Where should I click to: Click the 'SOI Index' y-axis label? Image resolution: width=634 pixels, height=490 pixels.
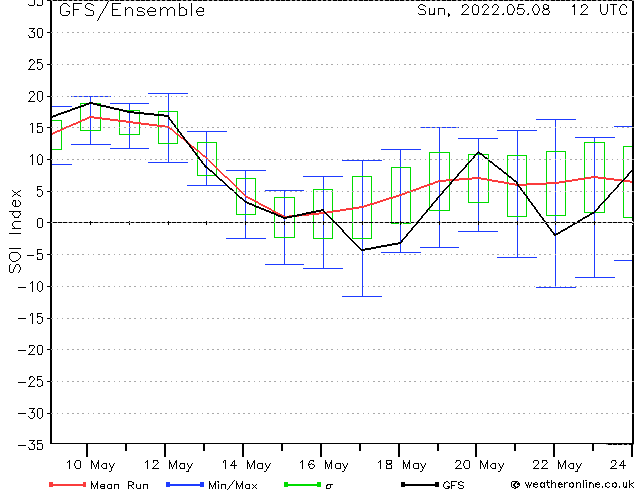(x=15, y=231)
